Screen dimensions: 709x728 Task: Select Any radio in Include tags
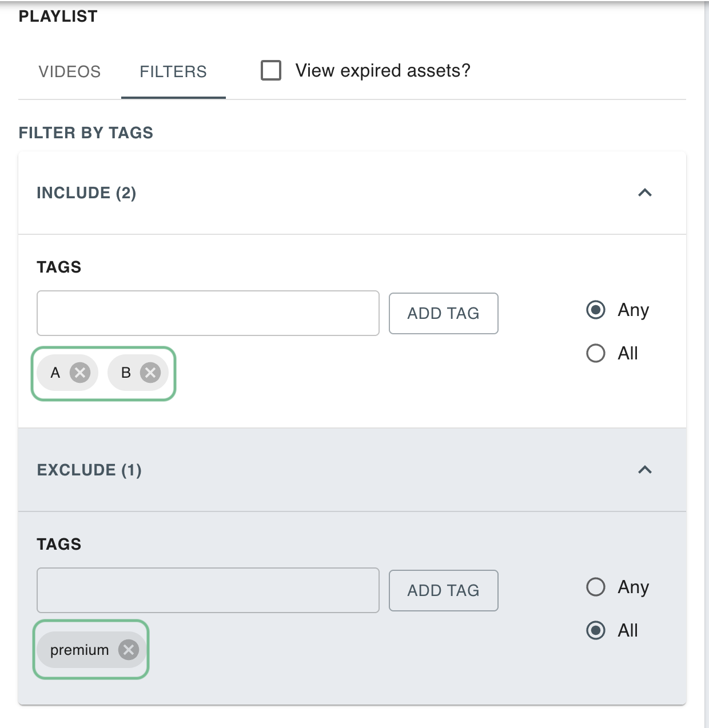pyautogui.click(x=596, y=310)
